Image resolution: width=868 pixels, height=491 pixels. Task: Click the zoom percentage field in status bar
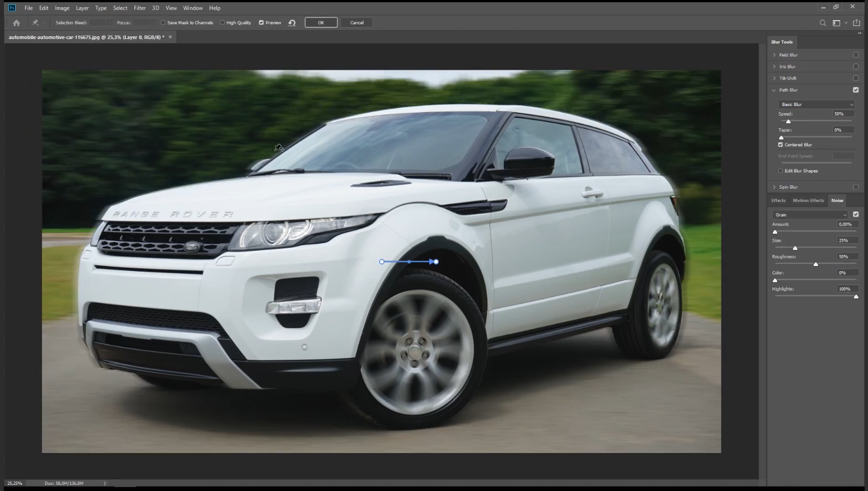point(14,483)
